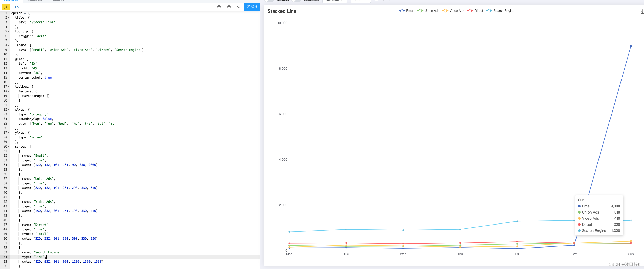Open the code export </> view
Image resolution: width=644 pixels, height=269 pixels.
pos(238,7)
